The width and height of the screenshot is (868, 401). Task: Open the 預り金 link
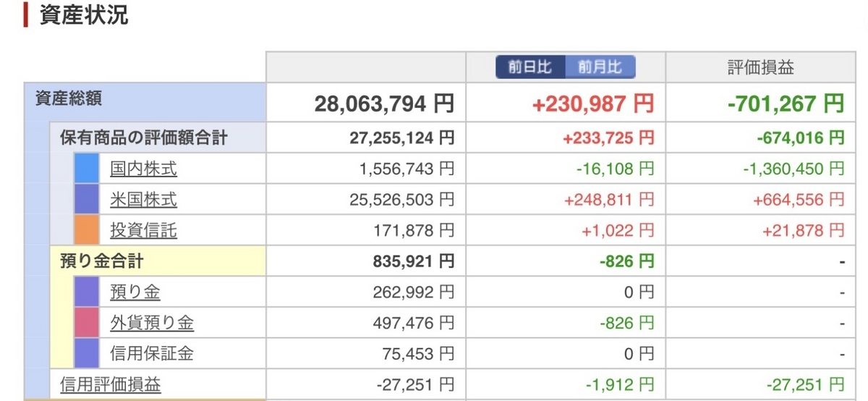click(135, 292)
